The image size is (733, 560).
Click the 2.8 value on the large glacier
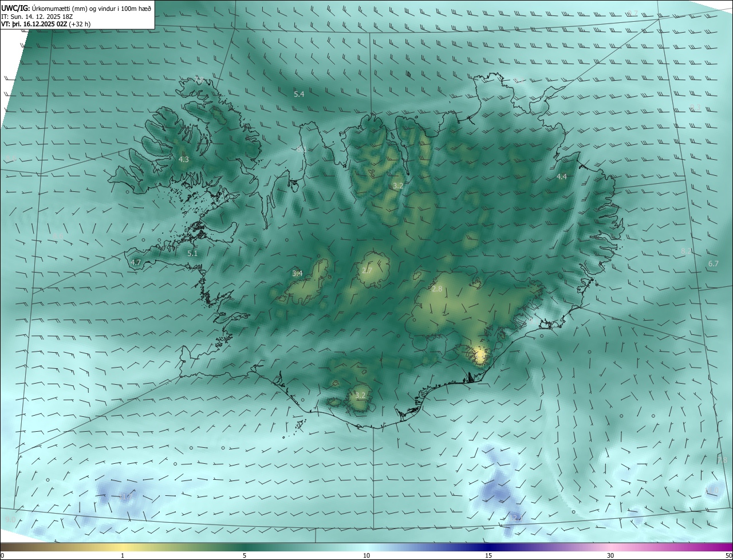437,289
